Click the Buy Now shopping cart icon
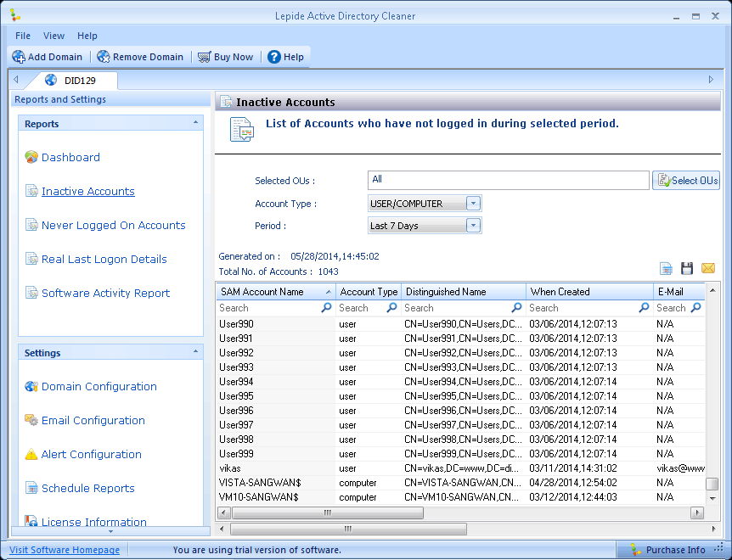The height and width of the screenshot is (560, 732). click(x=204, y=57)
